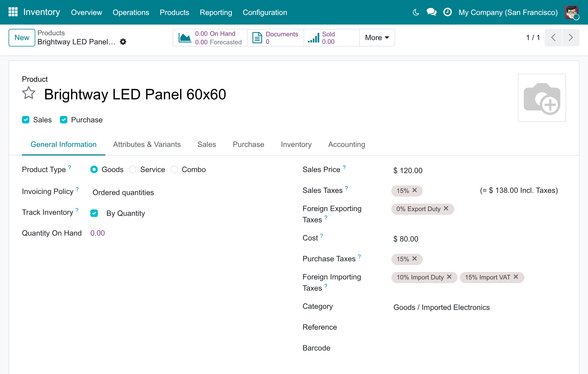588x374 pixels.
Task: Open the Configuration menu
Action: pos(265,12)
